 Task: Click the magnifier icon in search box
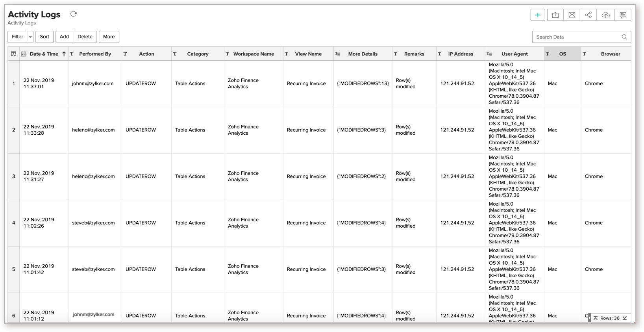click(x=624, y=37)
